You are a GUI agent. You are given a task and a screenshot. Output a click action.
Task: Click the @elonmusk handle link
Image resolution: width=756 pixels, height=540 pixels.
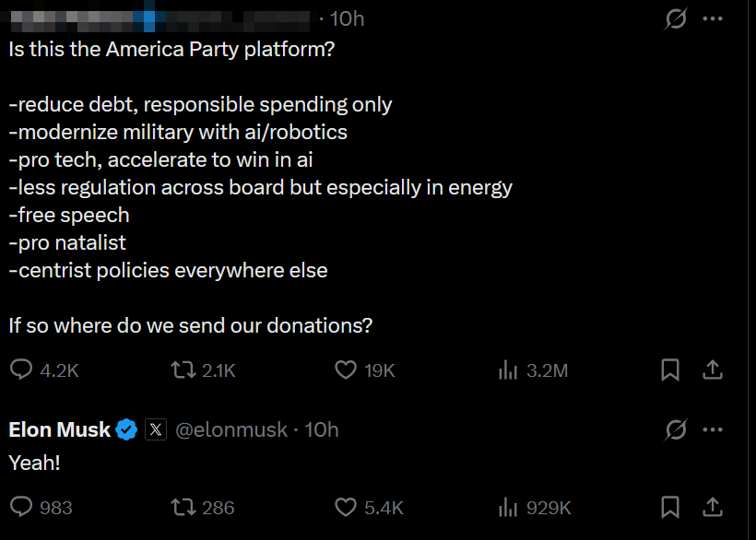pos(230,429)
